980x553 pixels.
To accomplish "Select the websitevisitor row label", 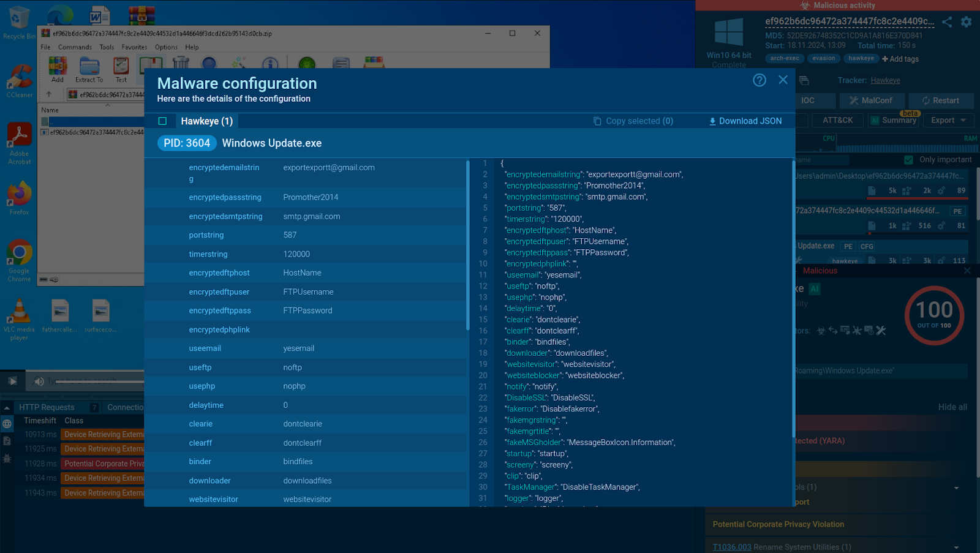I will (214, 500).
